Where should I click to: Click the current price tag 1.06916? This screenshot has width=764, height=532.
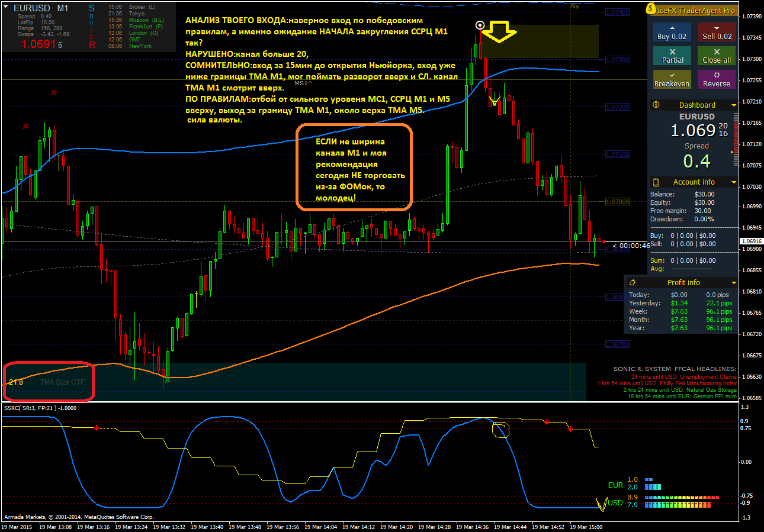(751, 241)
